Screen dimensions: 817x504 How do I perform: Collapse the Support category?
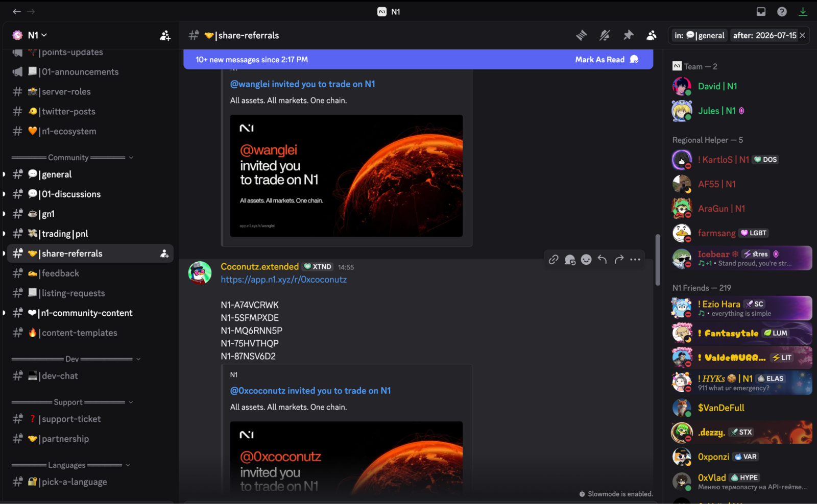(73, 402)
